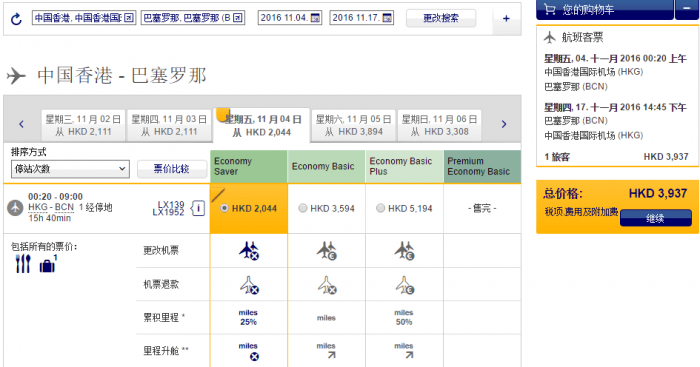Image resolution: width=700 pixels, height=367 pixels.
Task: Select the Wednesday 11月02日 date tab
Action: (83, 125)
